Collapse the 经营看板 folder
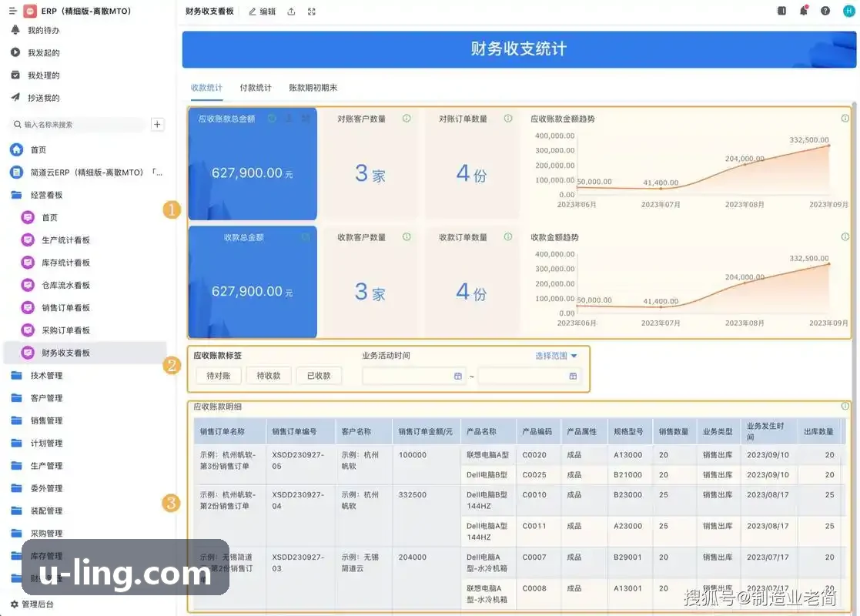 pos(46,195)
